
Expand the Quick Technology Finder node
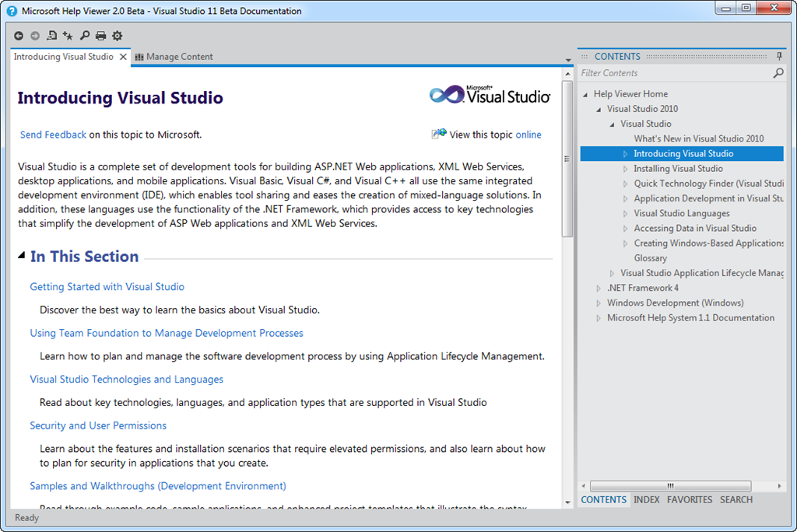tap(625, 184)
